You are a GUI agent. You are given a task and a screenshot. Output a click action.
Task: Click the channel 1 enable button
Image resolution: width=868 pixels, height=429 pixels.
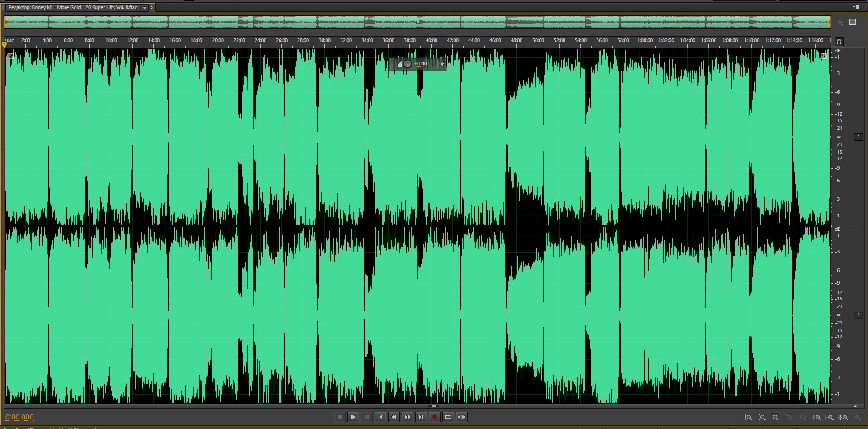858,137
